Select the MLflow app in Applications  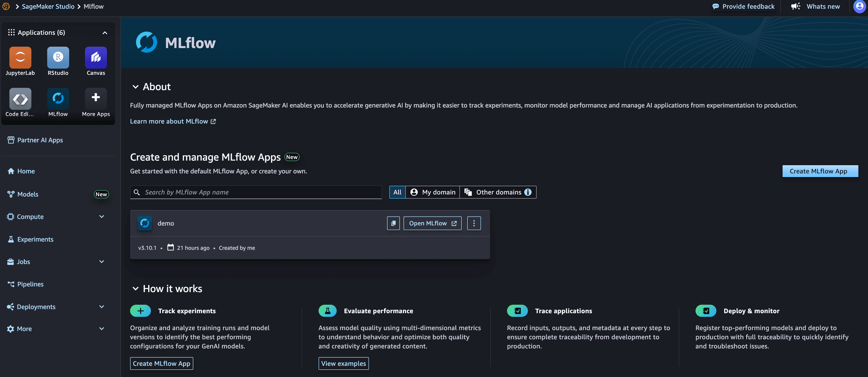pyautogui.click(x=58, y=99)
